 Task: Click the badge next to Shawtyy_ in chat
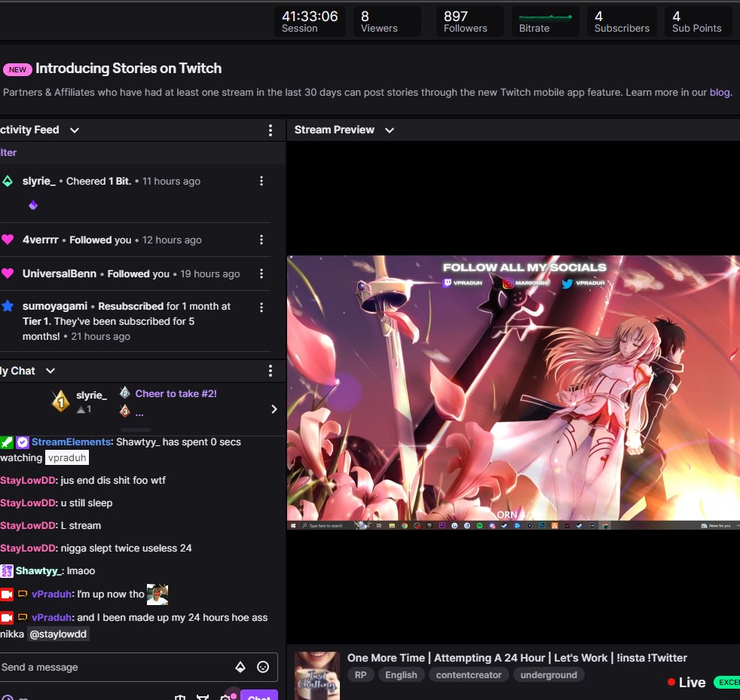tap(7, 571)
